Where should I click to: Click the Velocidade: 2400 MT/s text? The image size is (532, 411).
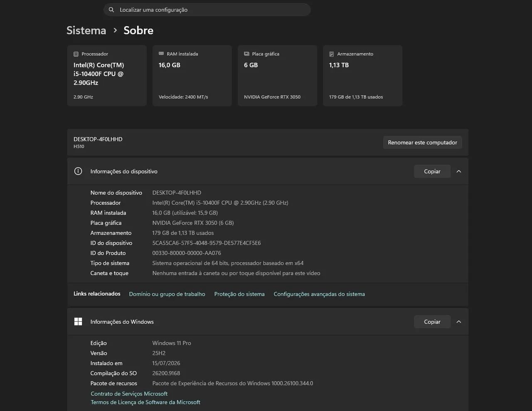(183, 97)
